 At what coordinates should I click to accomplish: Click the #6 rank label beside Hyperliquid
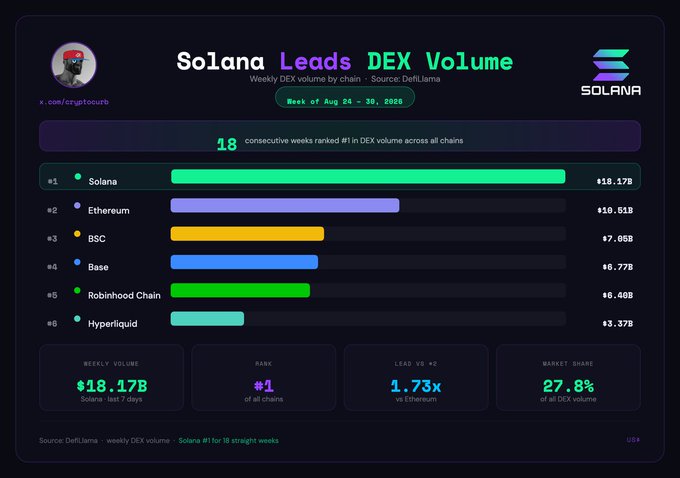pyautogui.click(x=52, y=324)
